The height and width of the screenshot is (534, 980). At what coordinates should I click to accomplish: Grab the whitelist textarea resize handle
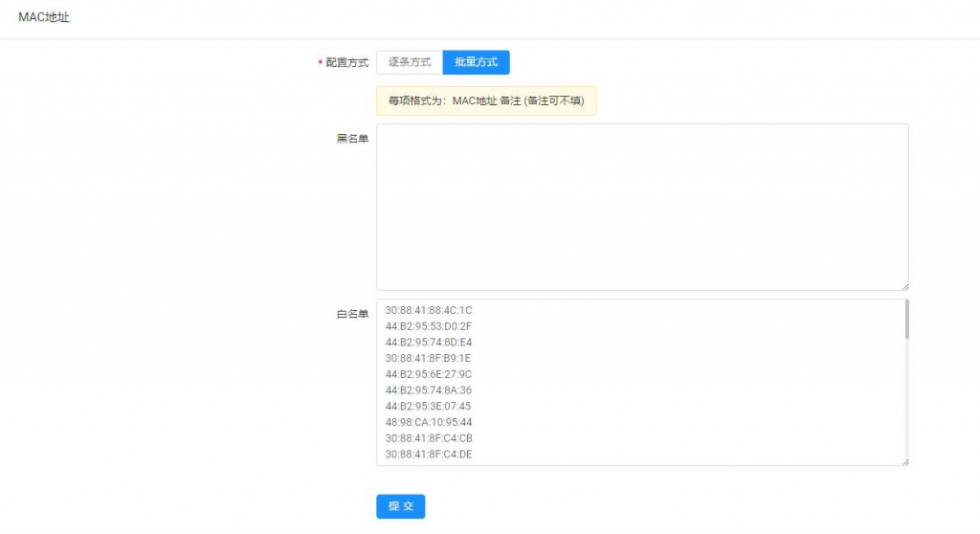click(903, 460)
